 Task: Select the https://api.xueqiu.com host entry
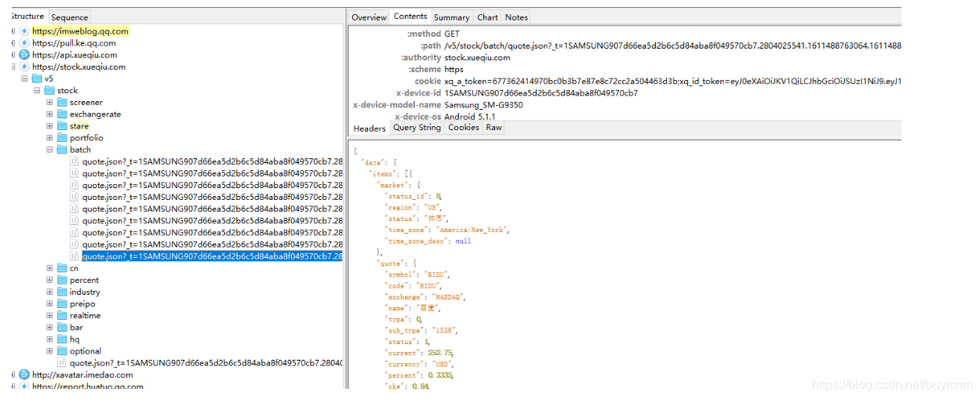75,55
